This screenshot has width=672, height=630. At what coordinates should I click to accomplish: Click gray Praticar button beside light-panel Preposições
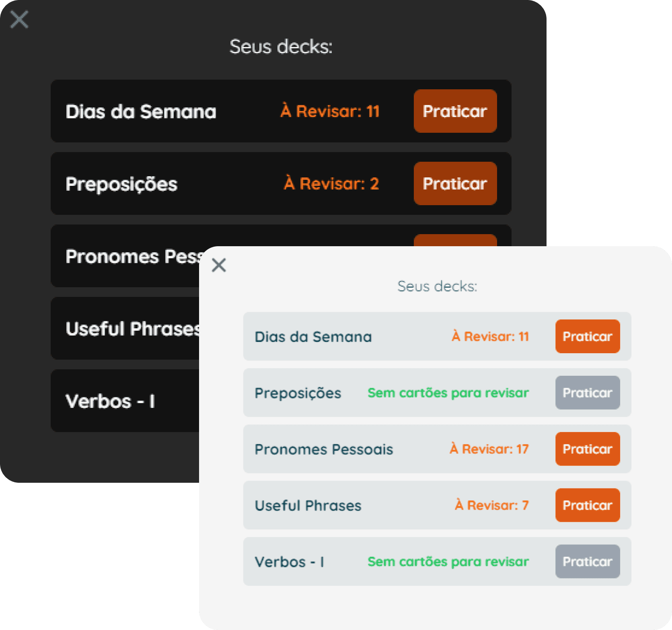pos(587,393)
